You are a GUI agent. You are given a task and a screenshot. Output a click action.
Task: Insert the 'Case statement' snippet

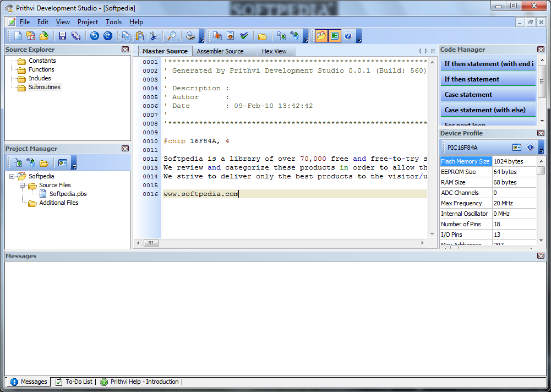pyautogui.click(x=488, y=95)
